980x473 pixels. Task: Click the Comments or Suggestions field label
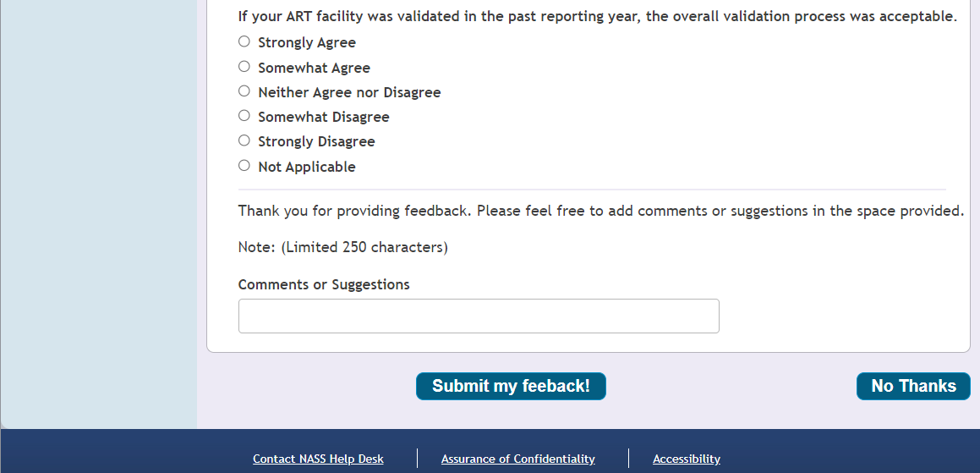[324, 284]
